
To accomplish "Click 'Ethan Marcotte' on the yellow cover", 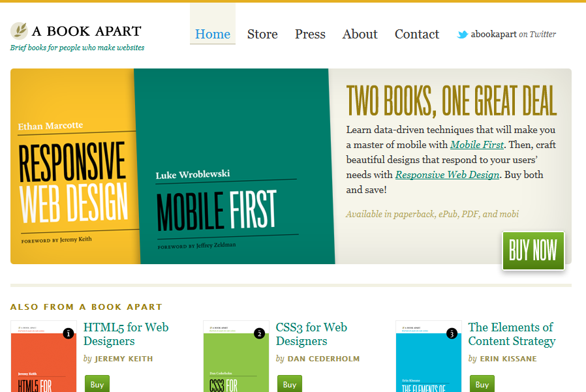I will click(x=50, y=126).
